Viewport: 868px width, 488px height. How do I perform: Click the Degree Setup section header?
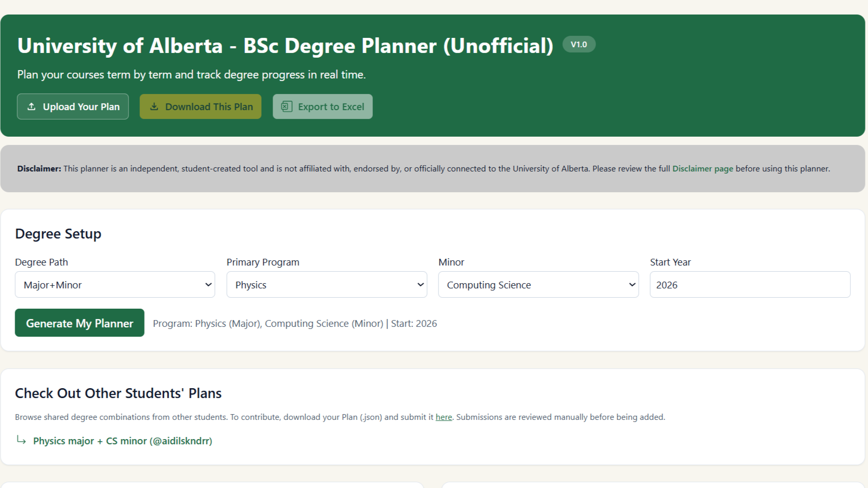coord(58,233)
